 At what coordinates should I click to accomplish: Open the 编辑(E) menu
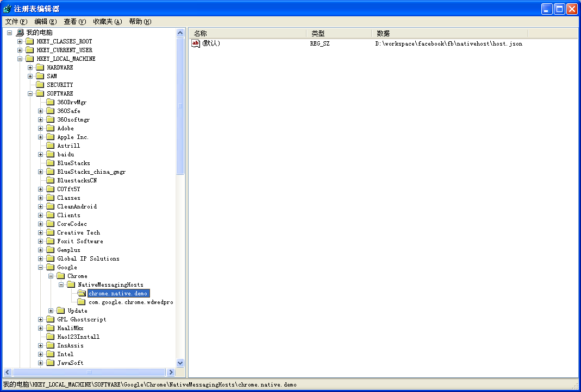(46, 22)
